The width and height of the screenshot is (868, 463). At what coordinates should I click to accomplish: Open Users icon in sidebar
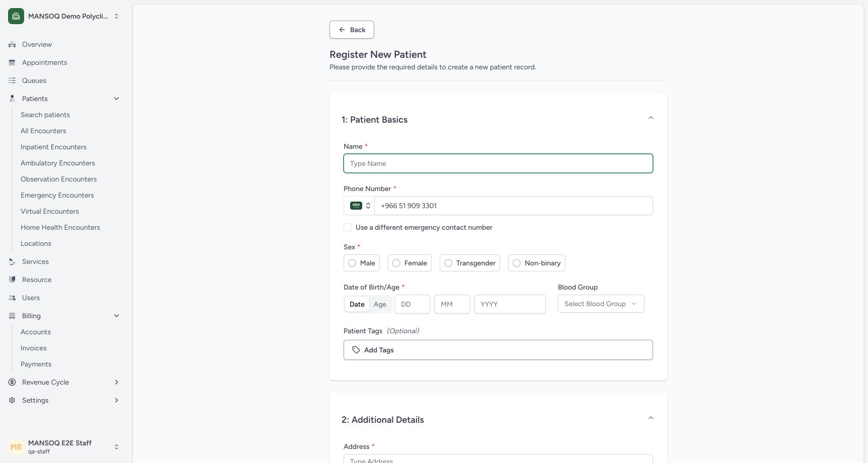point(12,298)
